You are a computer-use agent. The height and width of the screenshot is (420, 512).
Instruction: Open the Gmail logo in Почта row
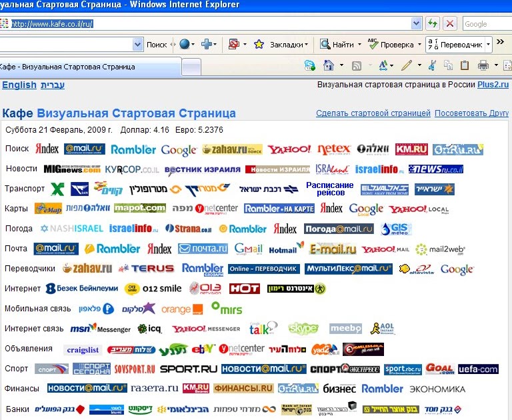point(249,249)
